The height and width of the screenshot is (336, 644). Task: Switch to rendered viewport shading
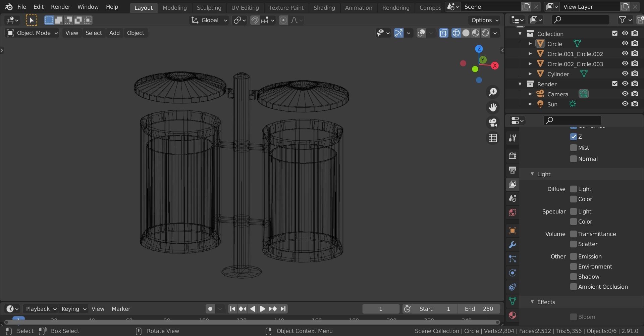click(485, 33)
